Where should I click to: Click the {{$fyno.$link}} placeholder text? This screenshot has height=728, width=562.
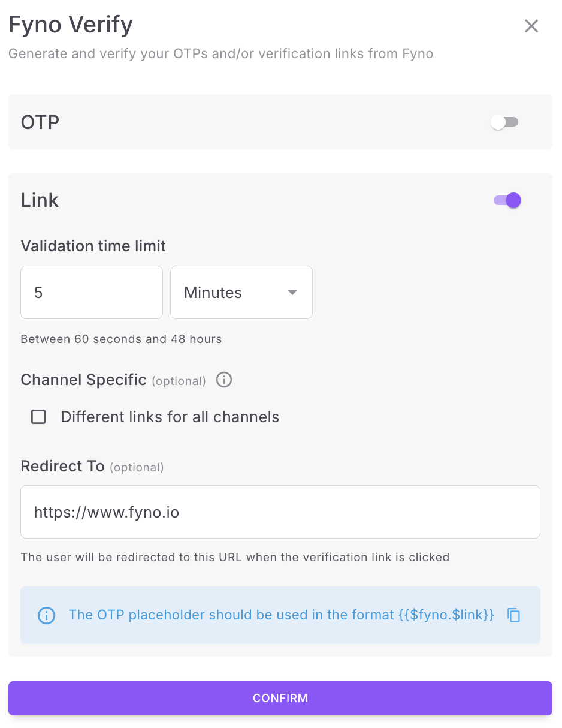[x=446, y=615]
